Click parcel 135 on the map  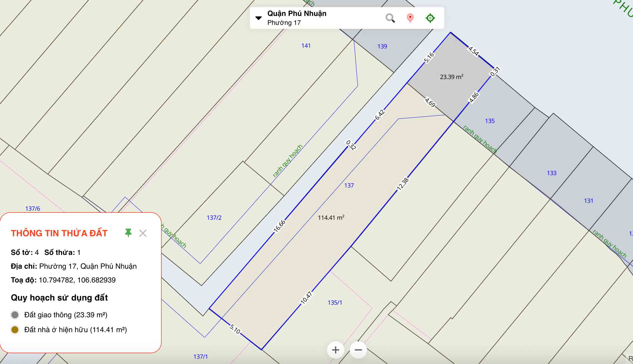click(489, 121)
